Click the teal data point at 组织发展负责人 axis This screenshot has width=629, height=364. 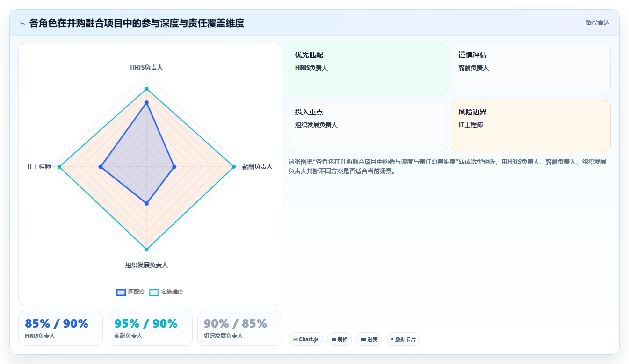coord(146,249)
